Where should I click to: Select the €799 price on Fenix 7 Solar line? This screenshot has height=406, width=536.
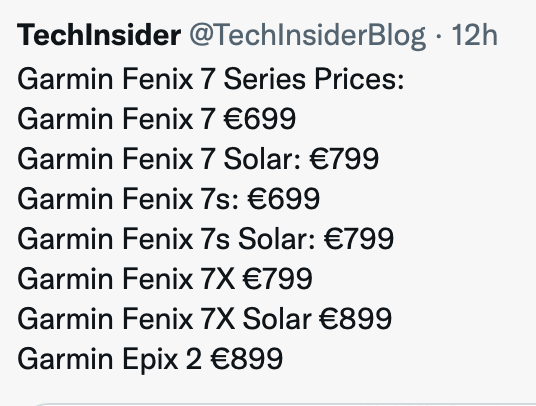[x=344, y=159]
